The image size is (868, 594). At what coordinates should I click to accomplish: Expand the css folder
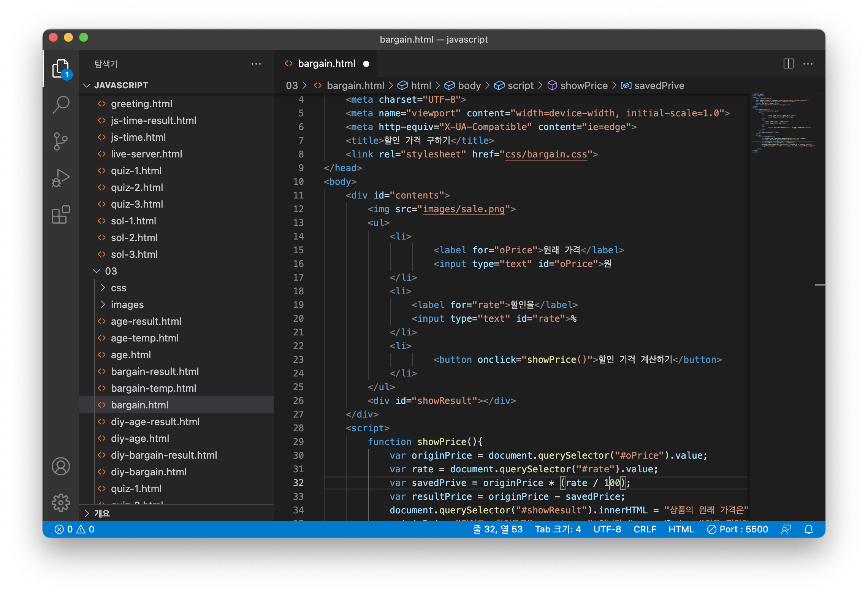118,288
